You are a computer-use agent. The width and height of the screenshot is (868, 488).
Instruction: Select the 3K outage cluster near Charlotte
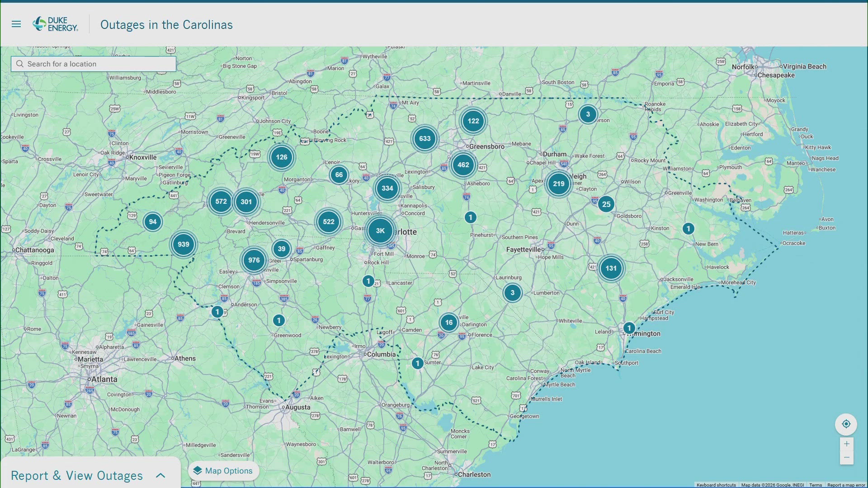(x=380, y=230)
